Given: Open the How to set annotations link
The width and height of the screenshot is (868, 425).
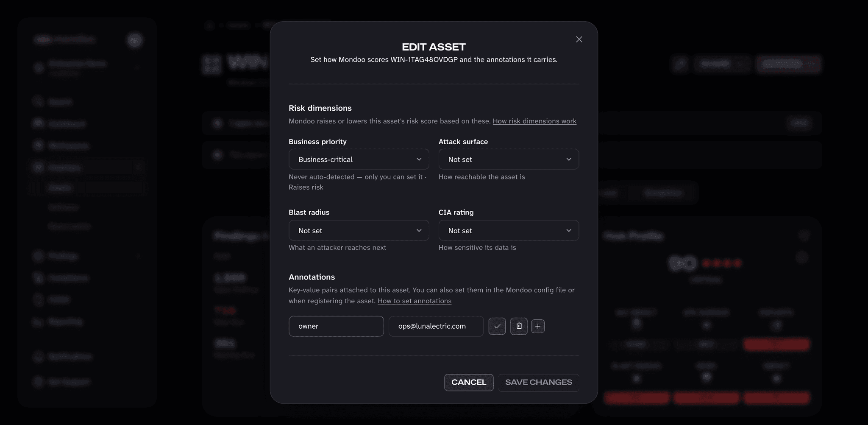Looking at the screenshot, I should click(x=415, y=301).
